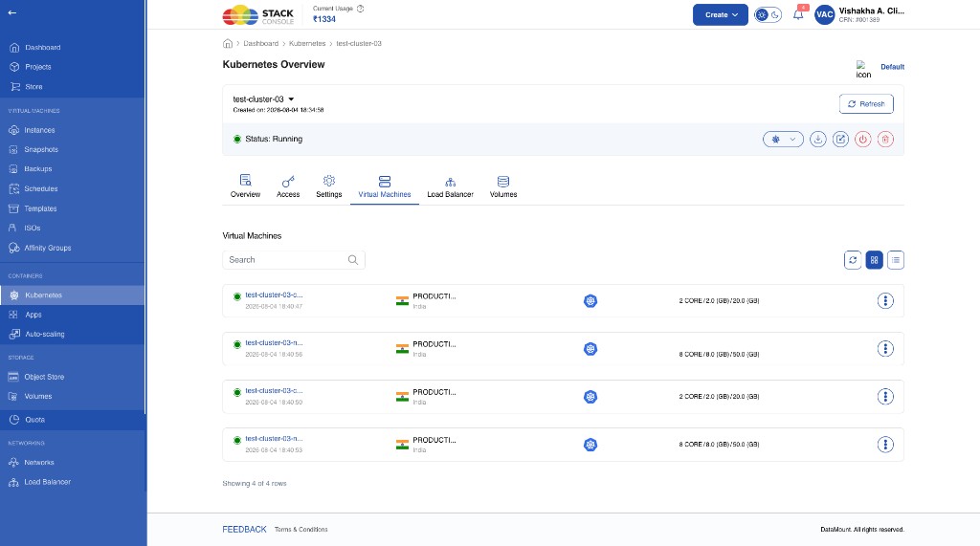
Task: Open ISOs section
Action: [32, 228]
